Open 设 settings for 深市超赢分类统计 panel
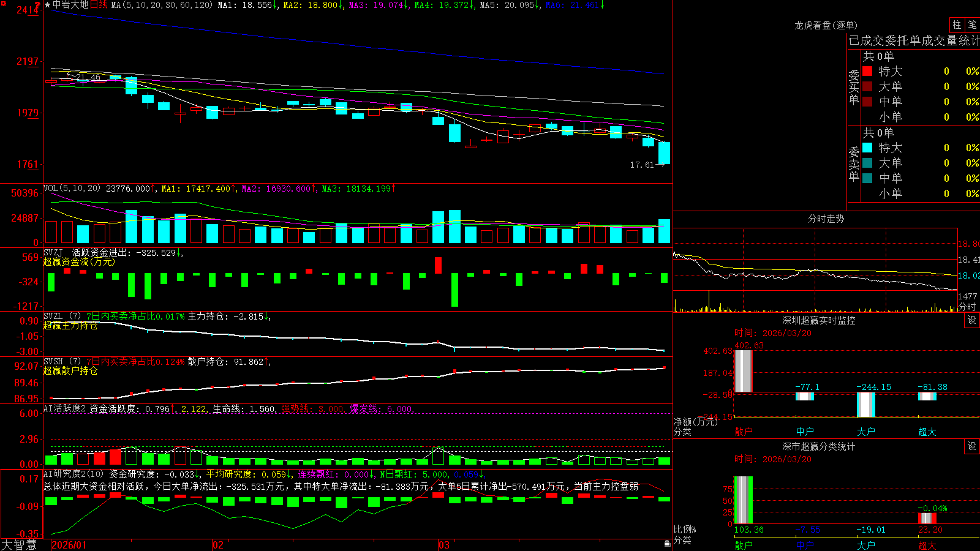 pos(972,446)
